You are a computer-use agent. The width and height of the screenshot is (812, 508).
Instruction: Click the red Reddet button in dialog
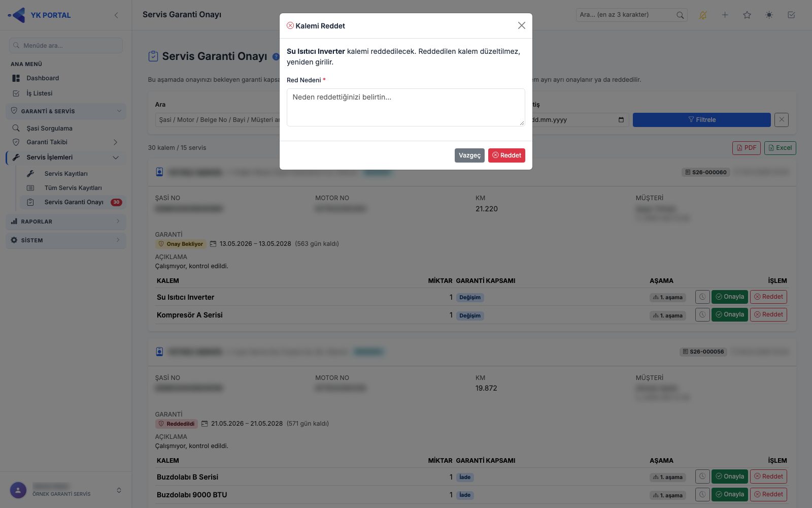coord(506,155)
